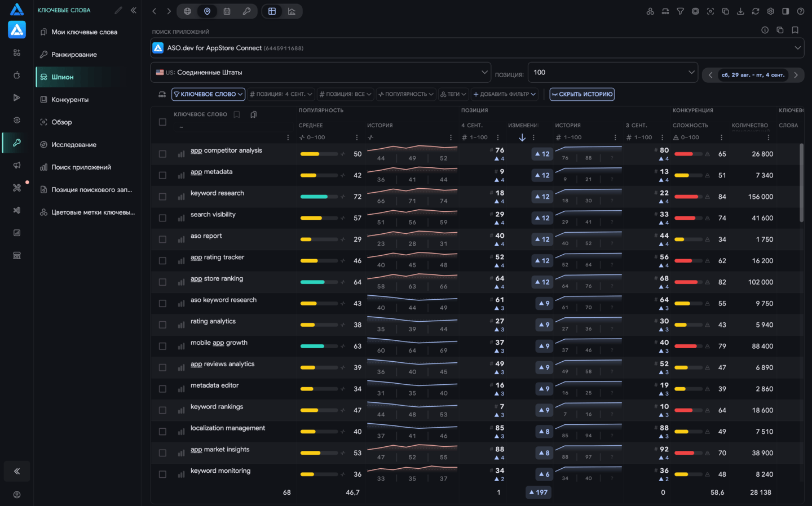Toggle the side panel layout icon
Screen dimensions: 812x506
coord(785,11)
